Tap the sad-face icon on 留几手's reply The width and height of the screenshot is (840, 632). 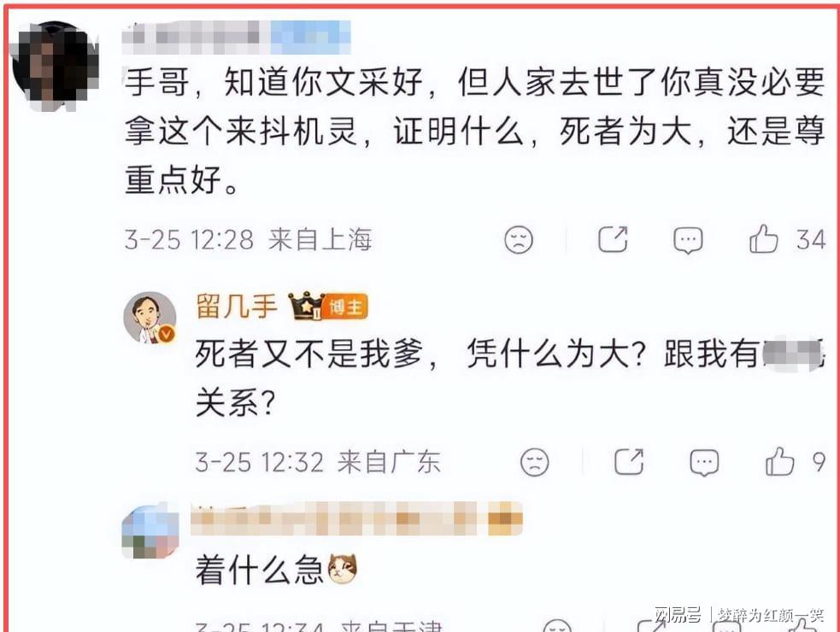point(535,462)
